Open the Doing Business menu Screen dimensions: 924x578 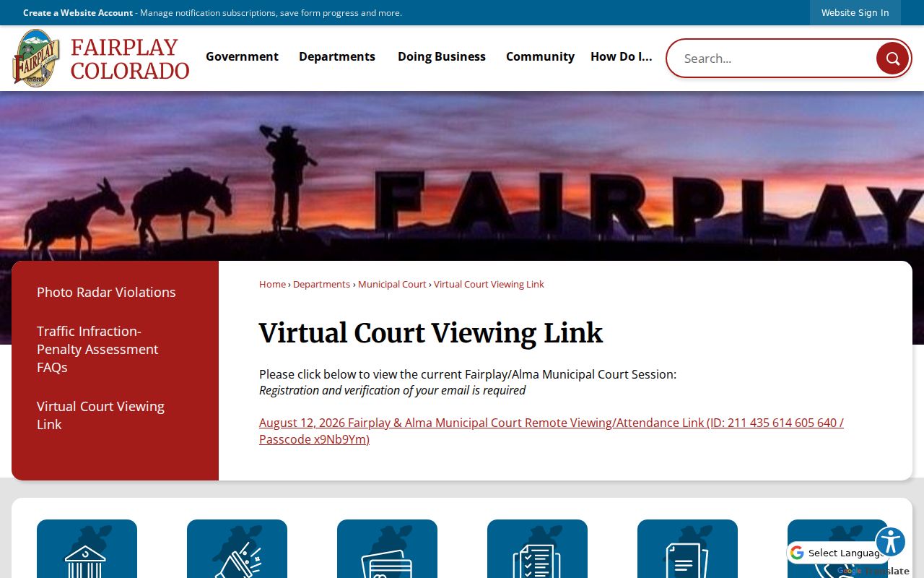pos(442,56)
